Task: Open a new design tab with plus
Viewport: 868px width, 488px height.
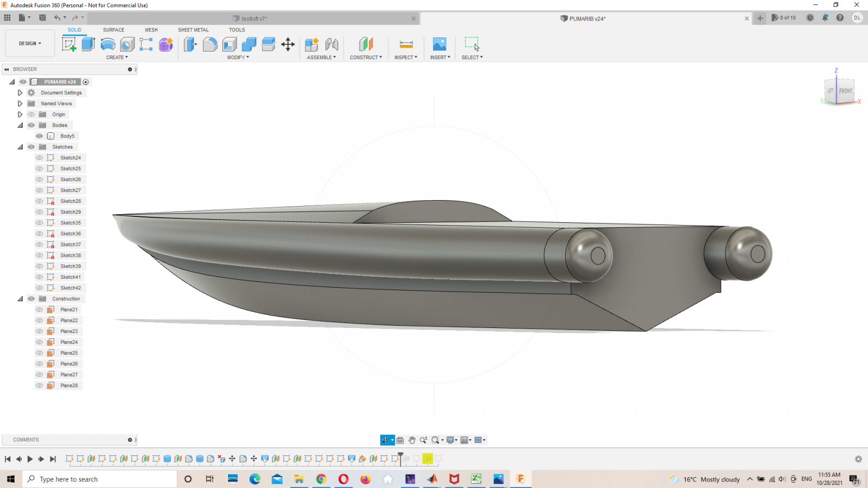Action: pyautogui.click(x=760, y=18)
